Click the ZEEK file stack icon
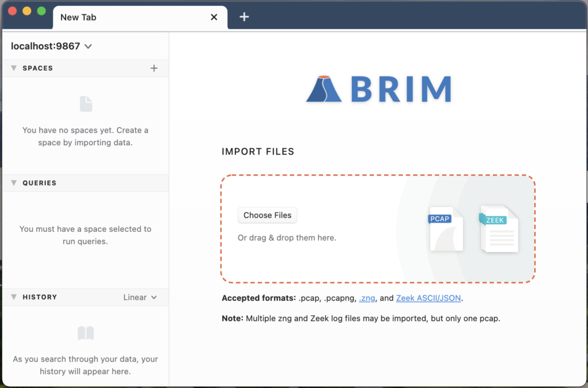588x388 pixels. click(498, 229)
